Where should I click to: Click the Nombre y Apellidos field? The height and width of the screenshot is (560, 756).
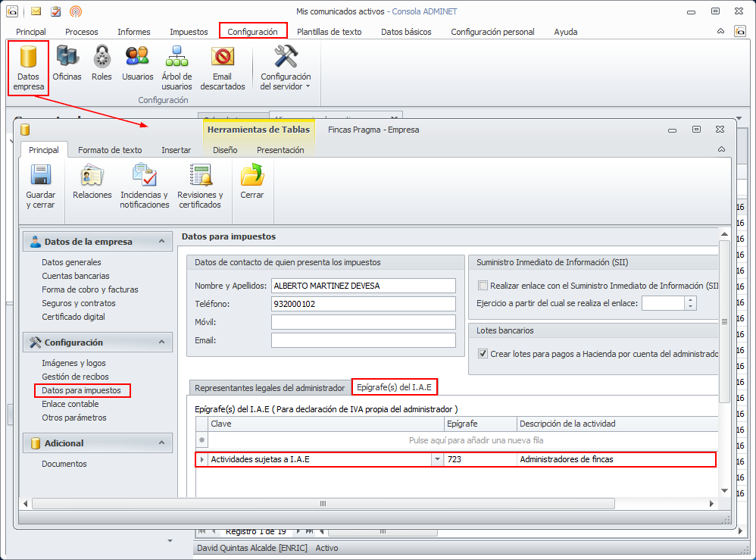[364, 286]
